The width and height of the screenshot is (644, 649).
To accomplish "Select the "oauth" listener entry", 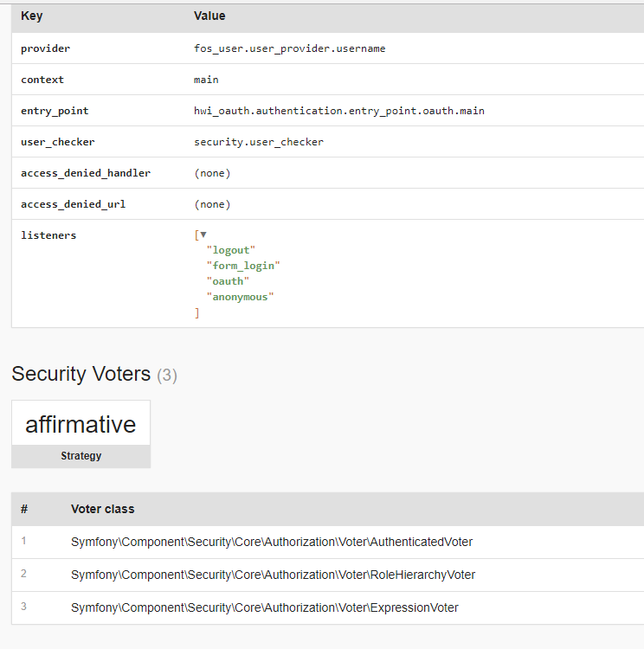I will click(228, 281).
